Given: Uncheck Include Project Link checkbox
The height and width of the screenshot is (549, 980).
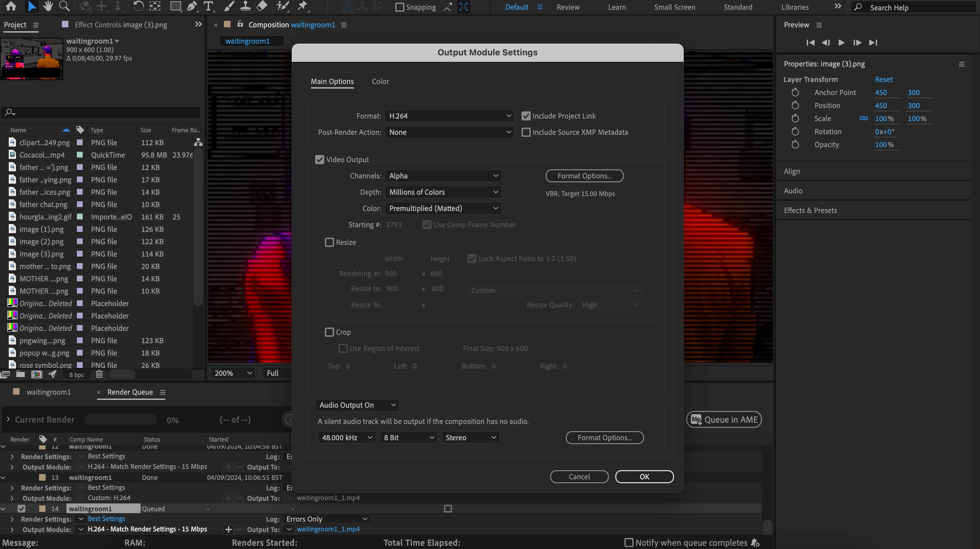Looking at the screenshot, I should (526, 116).
